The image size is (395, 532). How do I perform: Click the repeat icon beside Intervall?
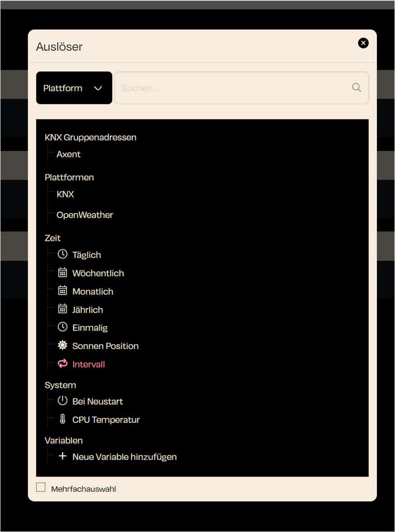point(63,364)
